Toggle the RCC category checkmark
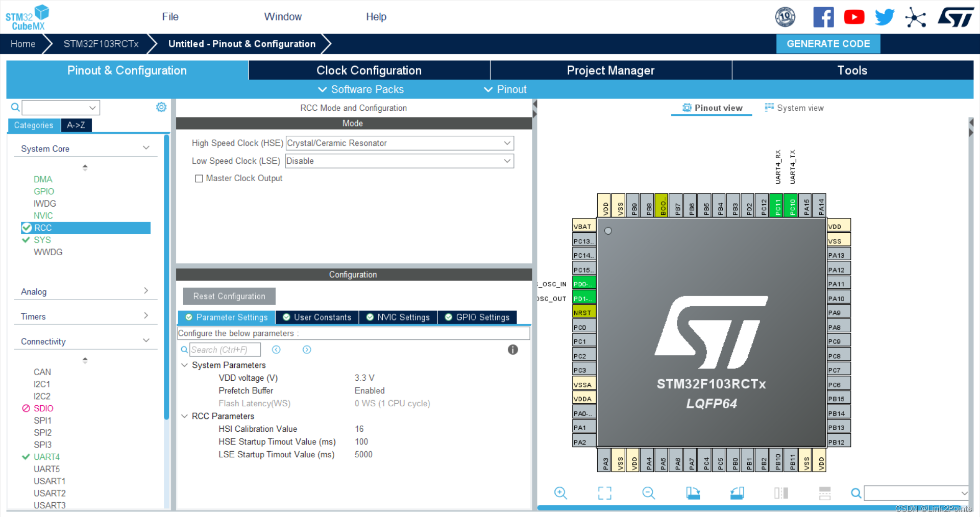980x517 pixels. coord(27,228)
